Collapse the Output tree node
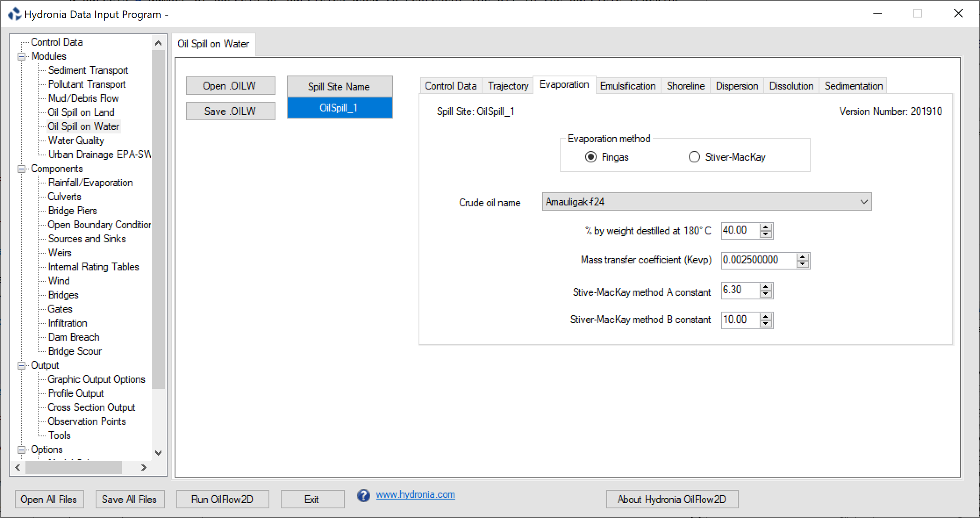Image resolution: width=980 pixels, height=518 pixels. (x=21, y=366)
